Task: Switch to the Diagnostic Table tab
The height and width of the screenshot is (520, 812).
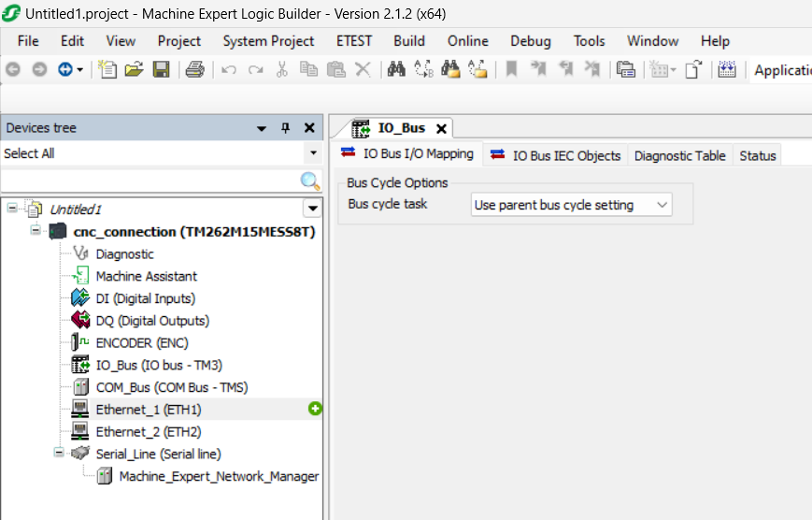Action: [679, 156]
